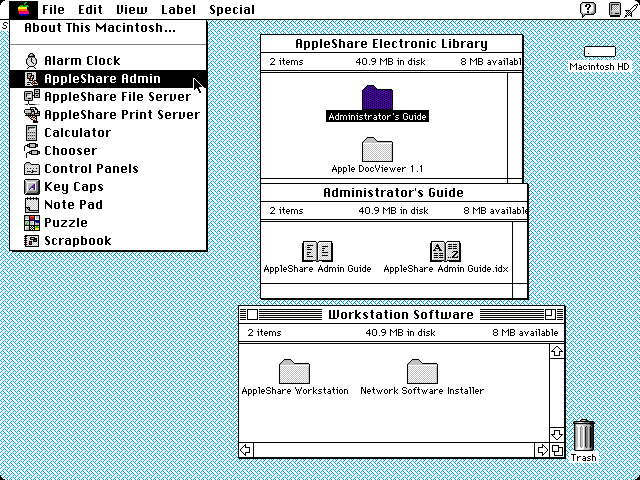Select the Macintosh HD disk icon
The width and height of the screenshot is (640, 480).
point(600,52)
